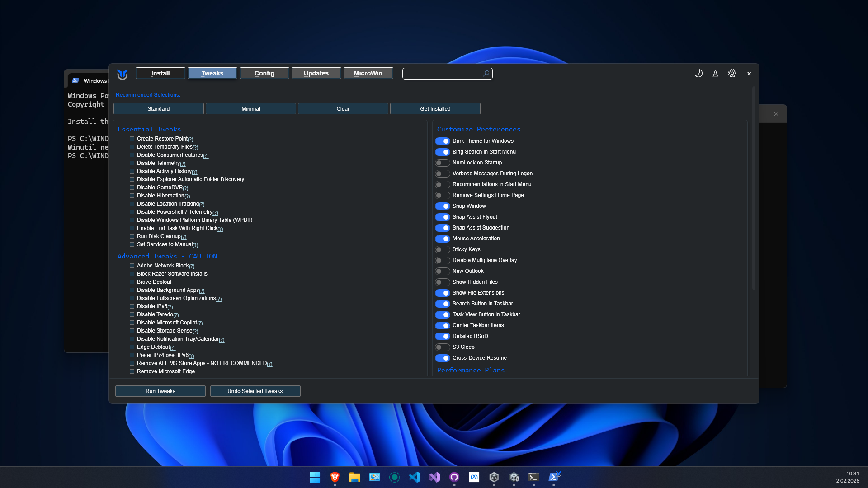Open Windows Start menu

coord(315,477)
